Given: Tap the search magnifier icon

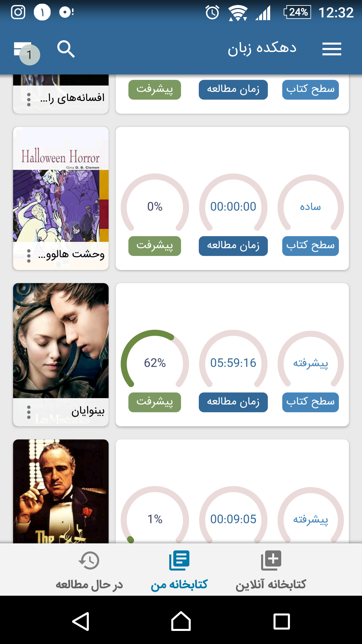Looking at the screenshot, I should [66, 49].
